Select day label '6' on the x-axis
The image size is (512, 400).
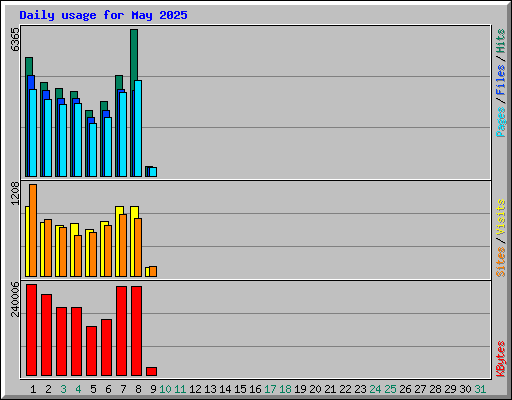(x=108, y=389)
